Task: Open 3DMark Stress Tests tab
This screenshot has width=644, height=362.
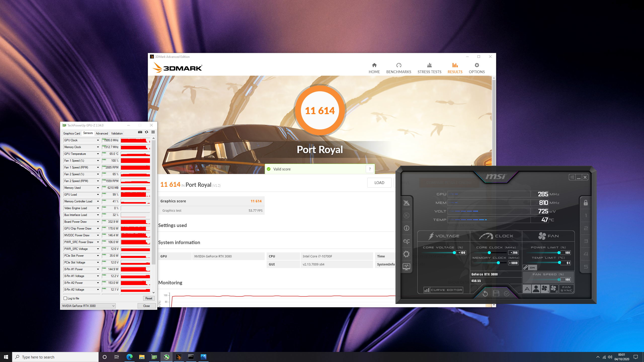Action: click(429, 68)
